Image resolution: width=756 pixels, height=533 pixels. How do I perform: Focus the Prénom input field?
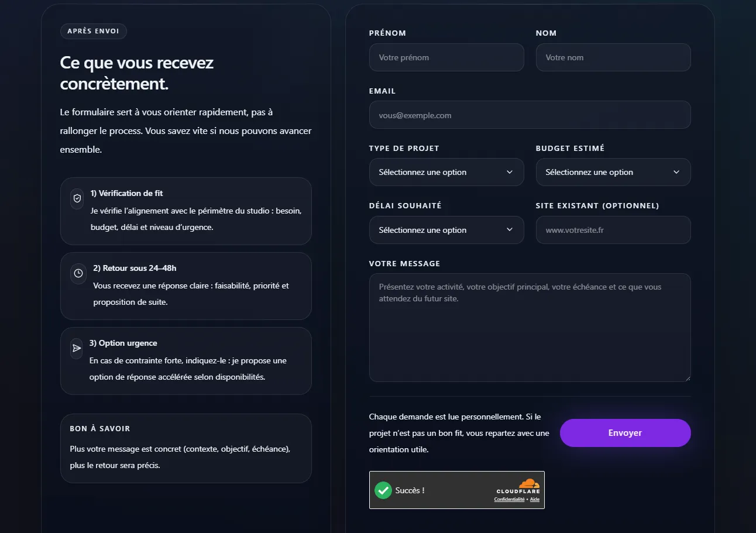click(446, 57)
